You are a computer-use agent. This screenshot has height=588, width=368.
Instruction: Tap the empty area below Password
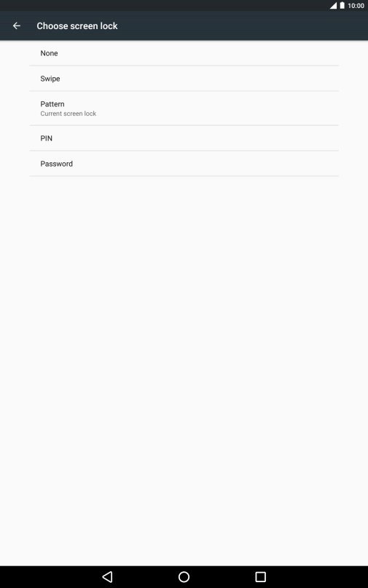[184, 371]
